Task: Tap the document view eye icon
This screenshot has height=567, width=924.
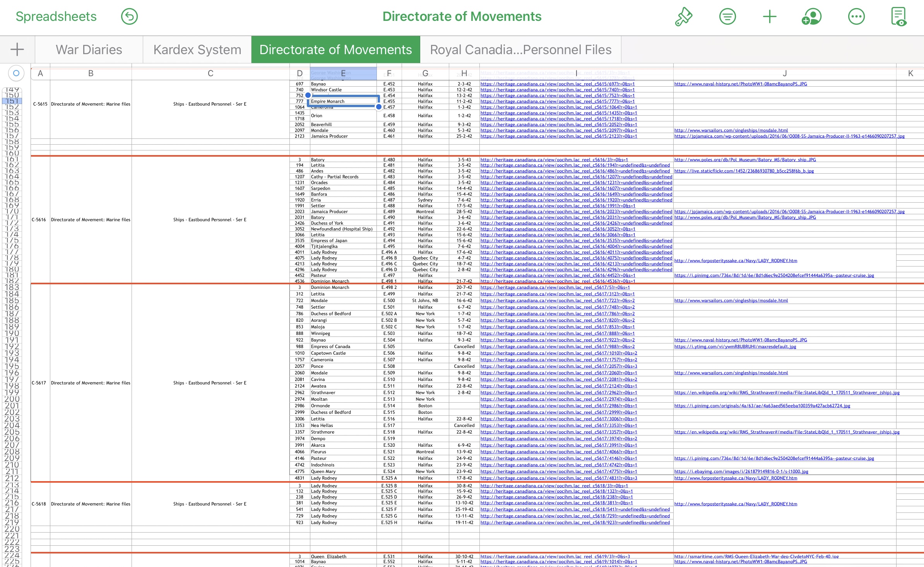Action: click(x=898, y=17)
